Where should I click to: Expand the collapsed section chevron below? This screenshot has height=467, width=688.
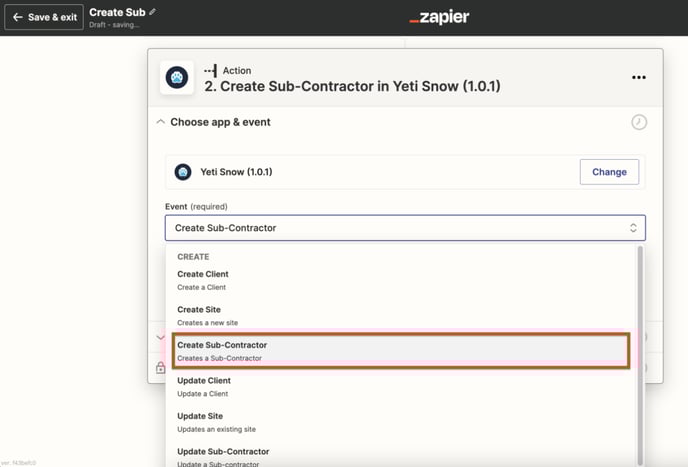click(160, 337)
